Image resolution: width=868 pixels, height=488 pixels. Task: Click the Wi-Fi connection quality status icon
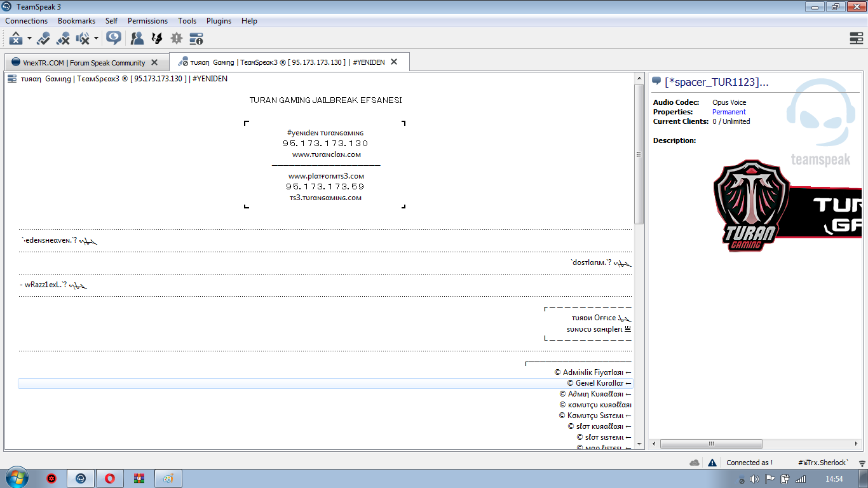coord(862,463)
